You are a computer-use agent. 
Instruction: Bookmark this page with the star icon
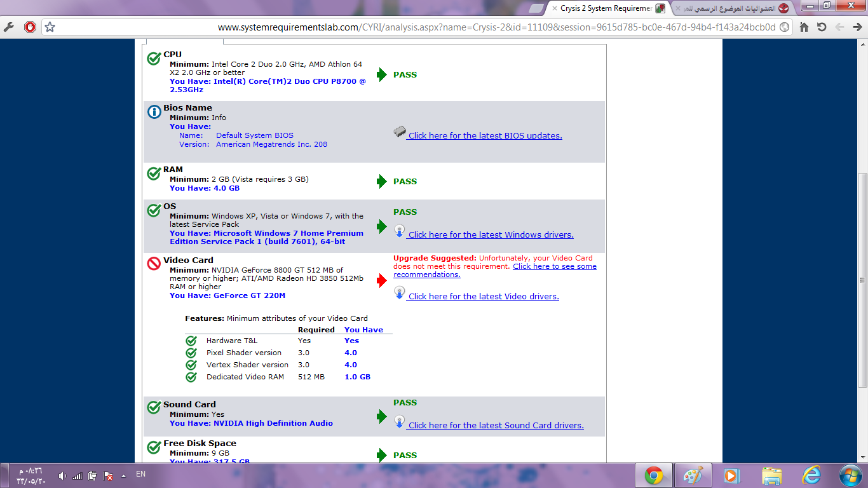coord(50,27)
